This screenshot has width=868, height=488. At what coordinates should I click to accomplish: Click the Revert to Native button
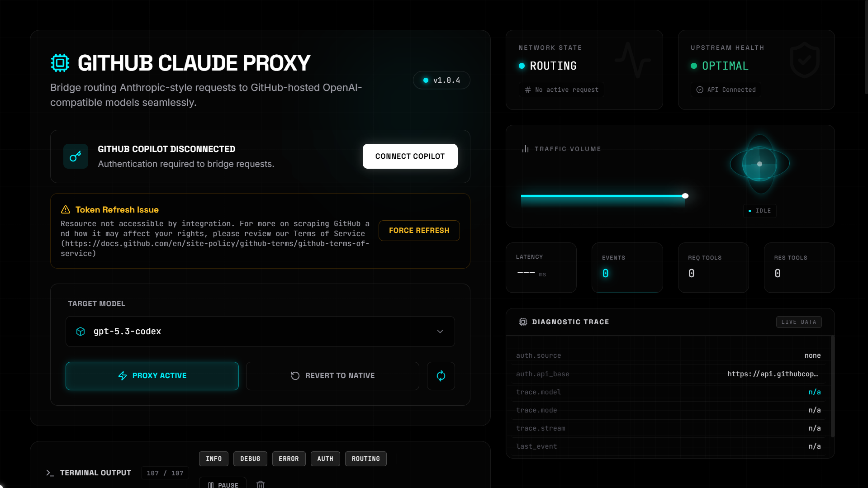[x=332, y=376]
